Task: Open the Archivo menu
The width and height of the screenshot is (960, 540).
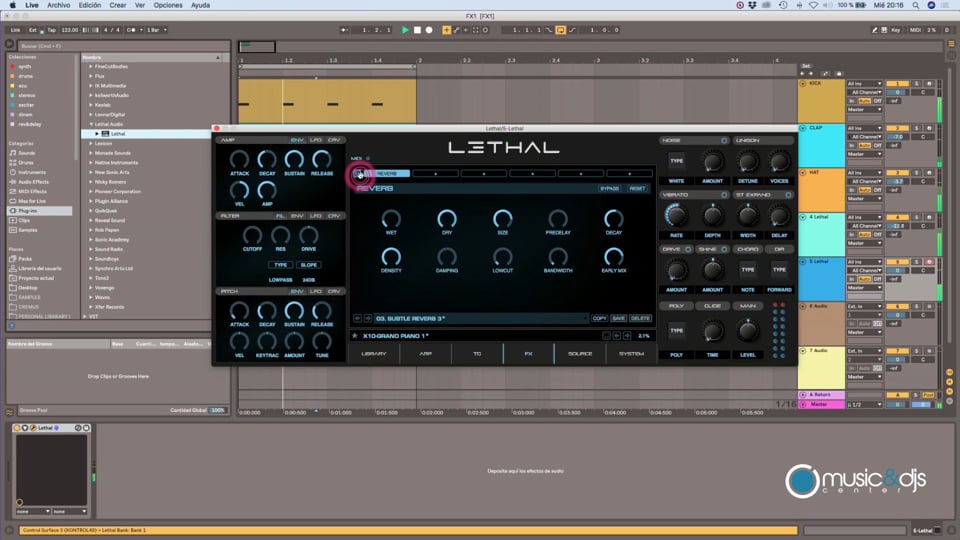Action: tap(59, 5)
